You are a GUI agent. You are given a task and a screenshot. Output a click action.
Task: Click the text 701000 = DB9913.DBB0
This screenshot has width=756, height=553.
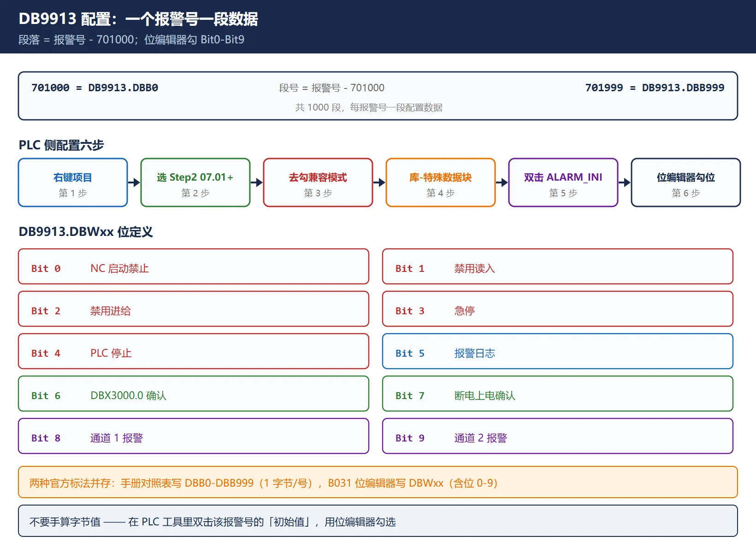pos(94,88)
